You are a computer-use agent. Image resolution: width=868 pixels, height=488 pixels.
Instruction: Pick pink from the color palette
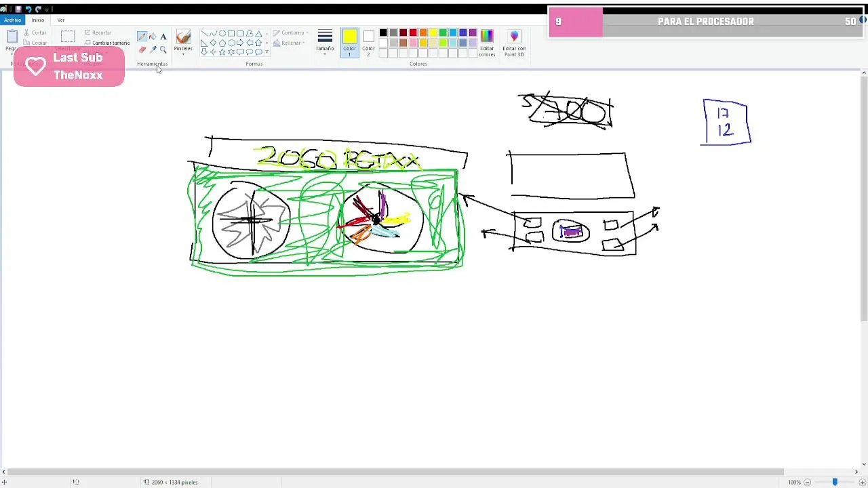(413, 43)
